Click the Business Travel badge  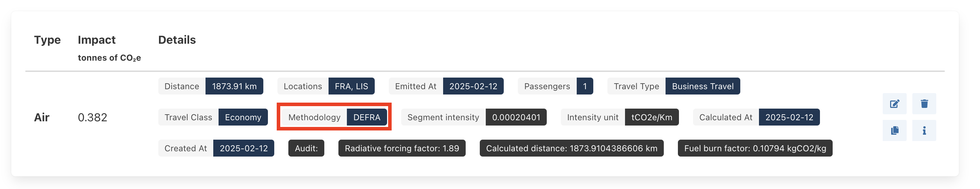pos(702,86)
